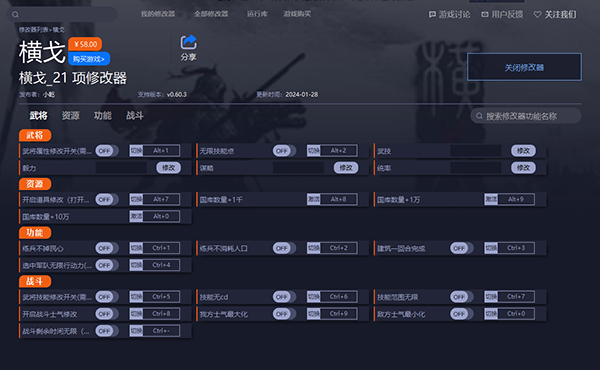The height and width of the screenshot is (370, 600).
Task: Click search icon in 搜索修改器功能名称 box
Action: pos(479,116)
